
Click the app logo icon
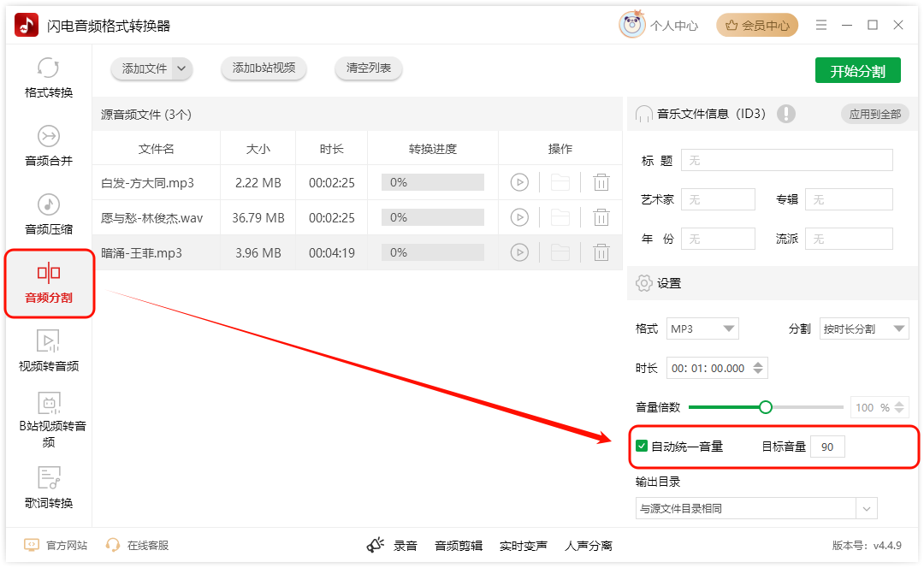click(x=27, y=26)
